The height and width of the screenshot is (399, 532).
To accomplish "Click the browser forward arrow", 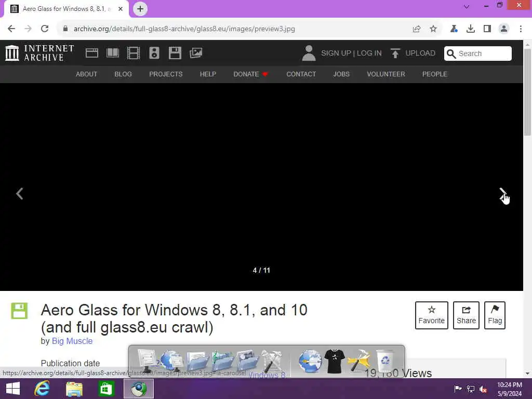I will tap(28, 29).
